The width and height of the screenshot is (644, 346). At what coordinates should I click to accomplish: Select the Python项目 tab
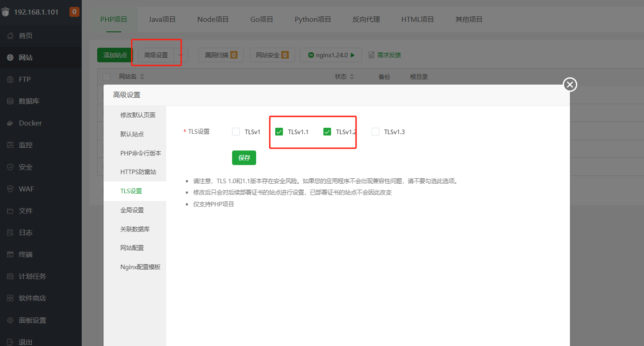coord(313,20)
